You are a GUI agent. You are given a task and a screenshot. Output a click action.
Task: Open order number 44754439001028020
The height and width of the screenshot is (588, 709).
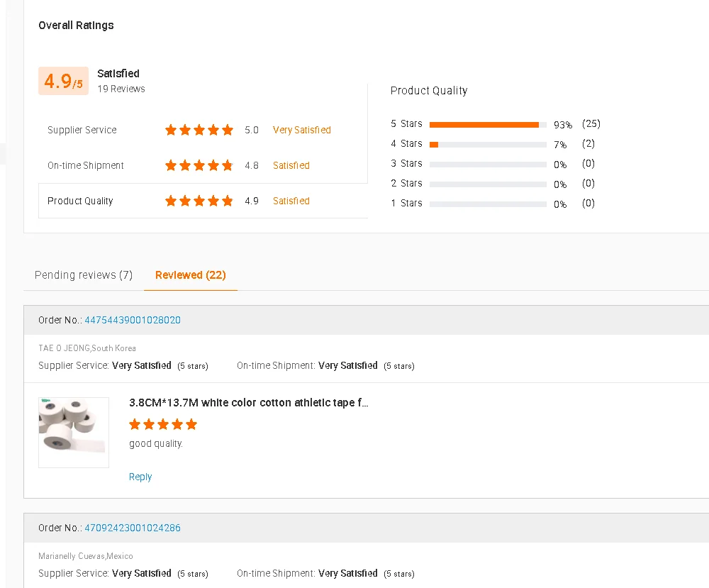(x=133, y=320)
